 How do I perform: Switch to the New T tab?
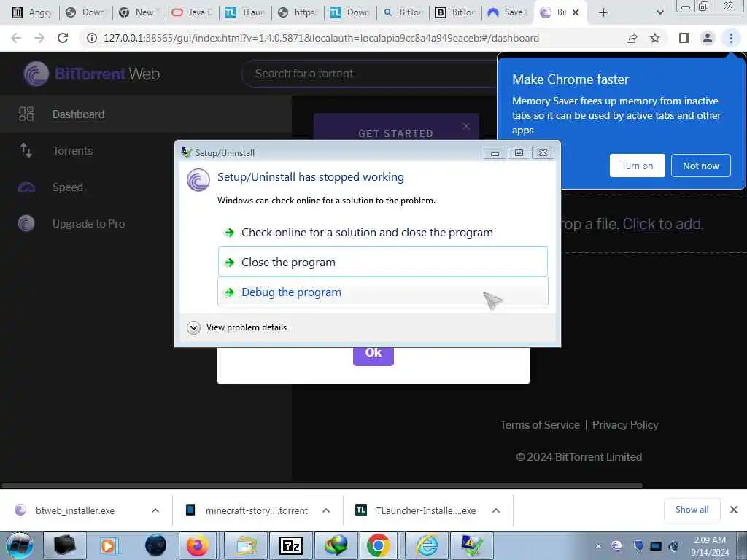tap(139, 12)
